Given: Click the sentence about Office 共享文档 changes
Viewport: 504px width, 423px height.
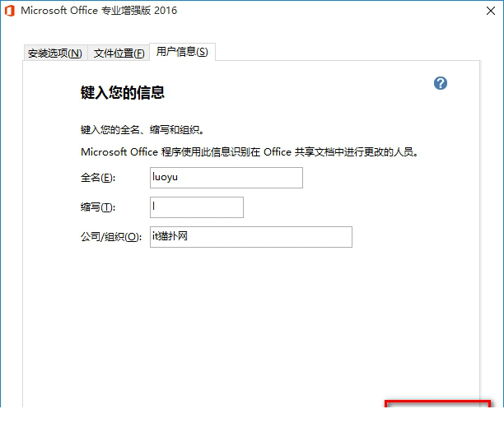Looking at the screenshot, I should pyautogui.click(x=250, y=152).
